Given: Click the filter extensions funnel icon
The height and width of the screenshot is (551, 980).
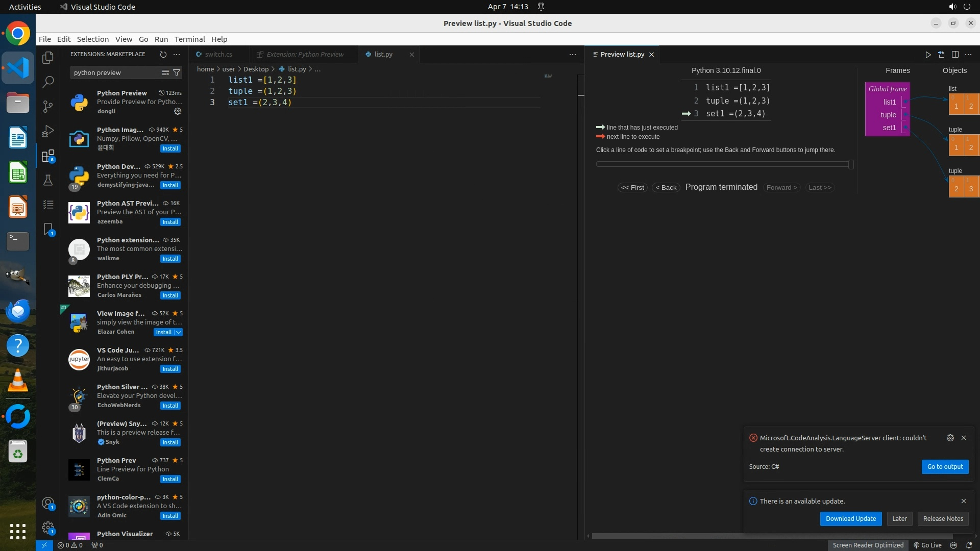Looking at the screenshot, I should (177, 72).
